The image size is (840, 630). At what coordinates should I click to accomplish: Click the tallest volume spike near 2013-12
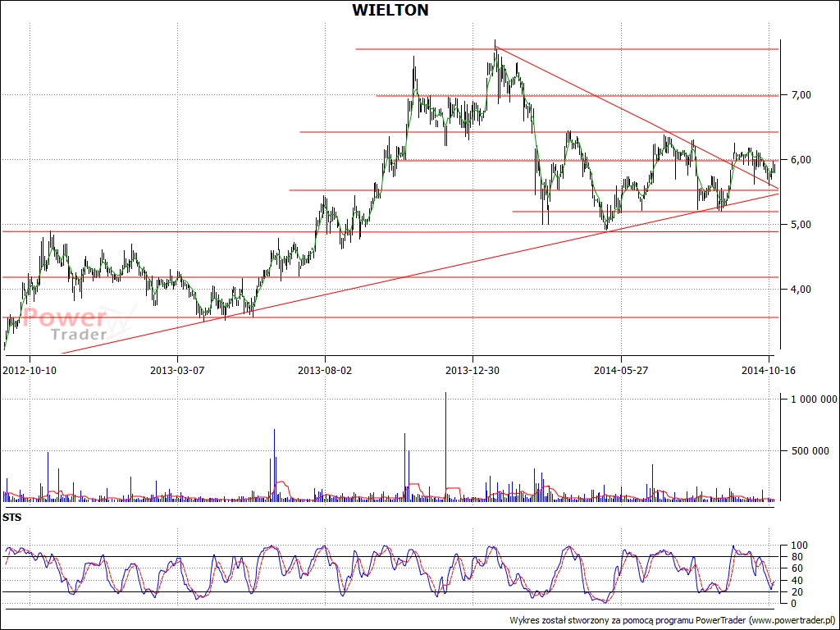tap(445, 446)
